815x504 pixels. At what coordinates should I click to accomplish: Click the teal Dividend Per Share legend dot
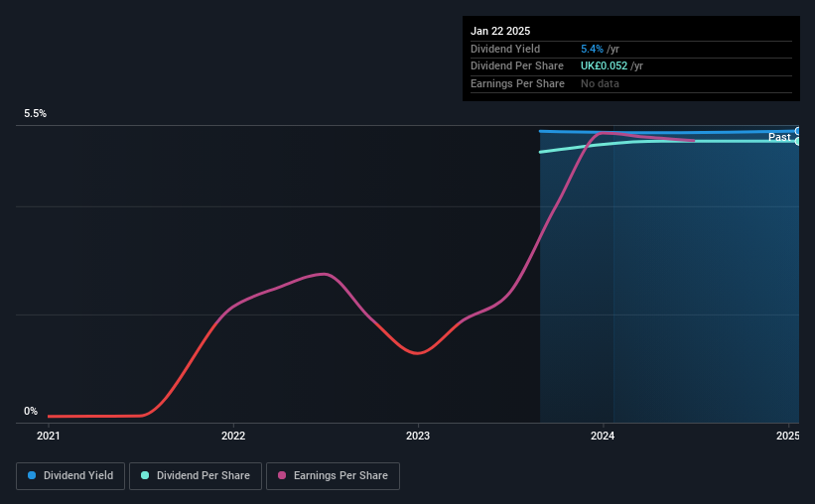click(145, 475)
